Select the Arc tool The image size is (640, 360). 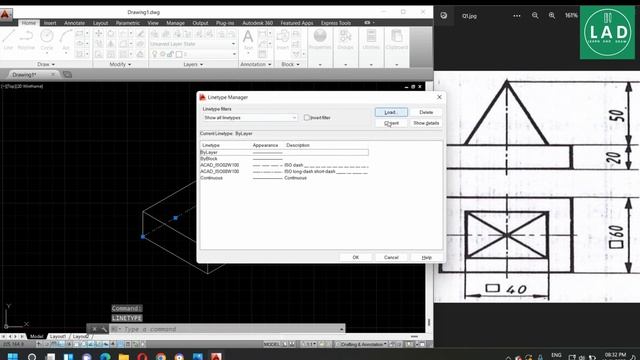(x=66, y=39)
